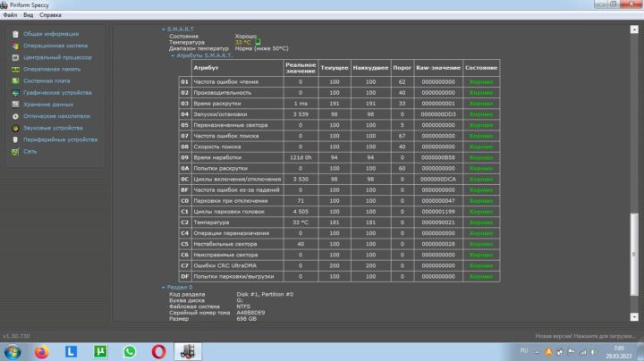Select the Хранение данных icon
Image resolution: width=644 pixels, height=361 pixels.
[15, 105]
